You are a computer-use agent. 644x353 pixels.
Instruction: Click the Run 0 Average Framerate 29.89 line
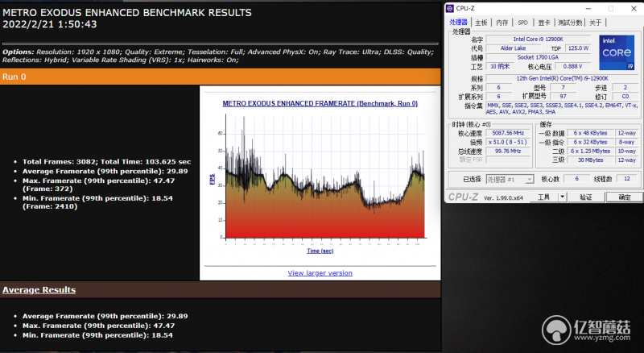coord(105,171)
